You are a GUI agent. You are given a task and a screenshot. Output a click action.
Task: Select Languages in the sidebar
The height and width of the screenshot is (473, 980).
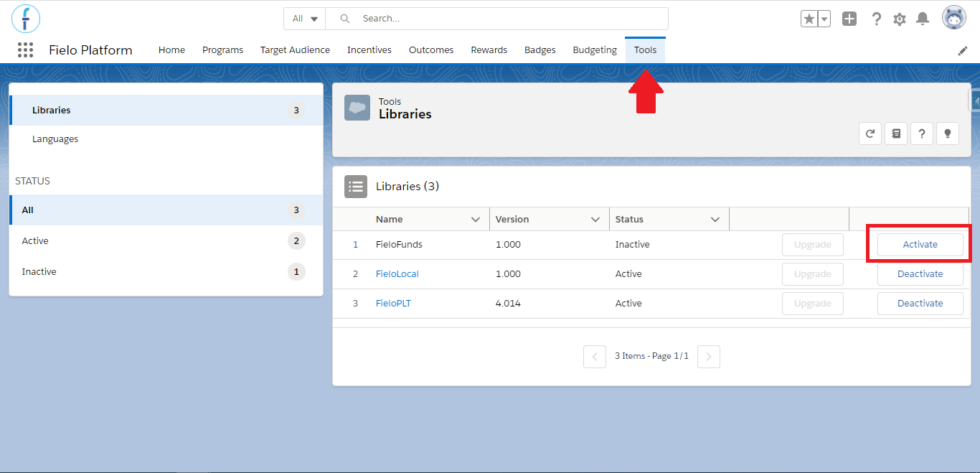pyautogui.click(x=166, y=139)
